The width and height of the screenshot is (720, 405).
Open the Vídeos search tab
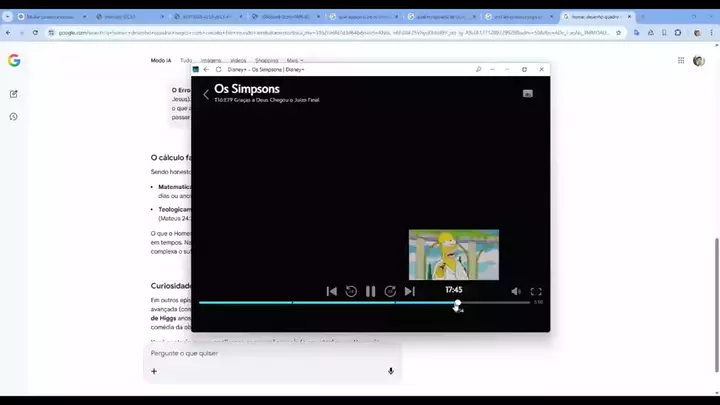pyautogui.click(x=238, y=60)
